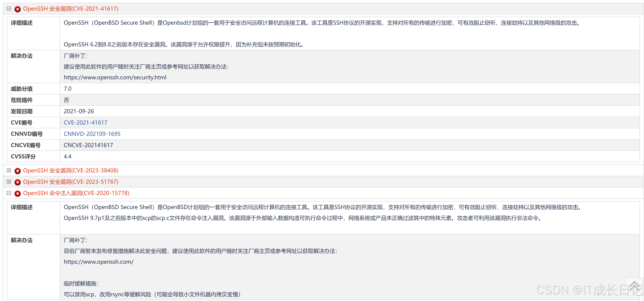Click the OpenSSH 9.7p1 scp.c description sentence

303,218
